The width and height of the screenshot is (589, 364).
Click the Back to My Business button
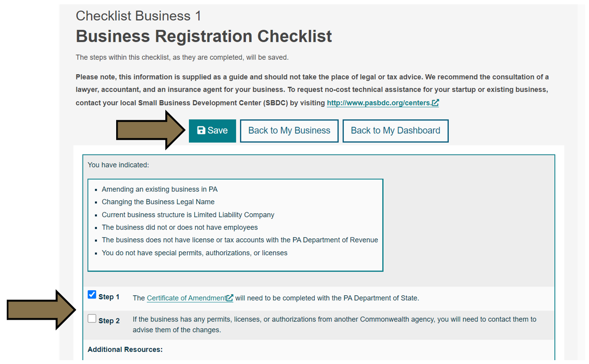(289, 130)
